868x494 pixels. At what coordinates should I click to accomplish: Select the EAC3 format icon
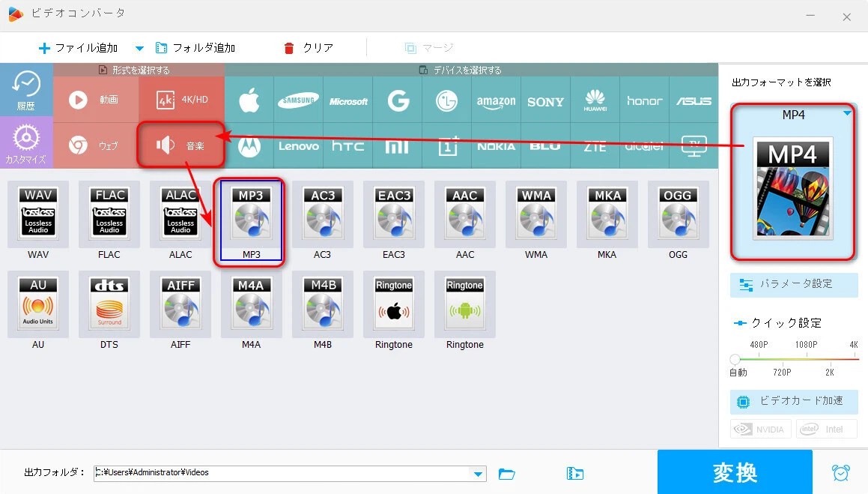(x=394, y=214)
